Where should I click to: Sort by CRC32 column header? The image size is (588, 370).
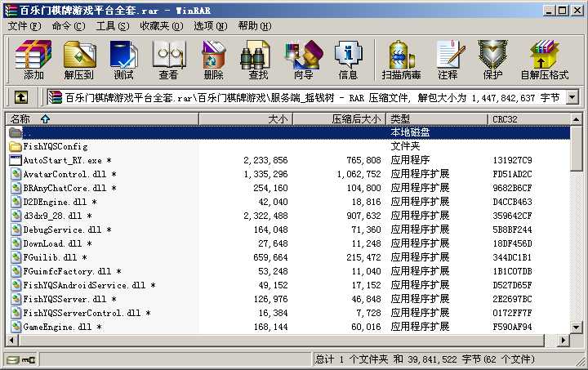(x=528, y=119)
